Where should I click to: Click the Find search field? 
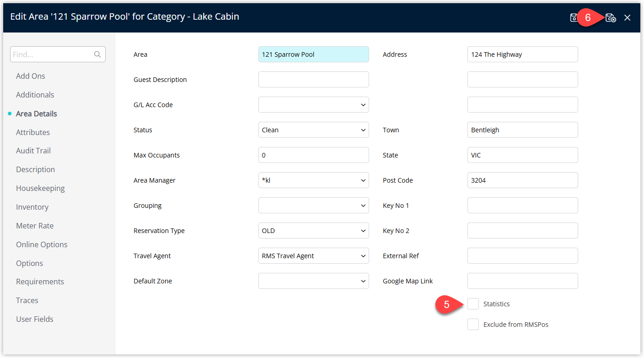(x=58, y=54)
